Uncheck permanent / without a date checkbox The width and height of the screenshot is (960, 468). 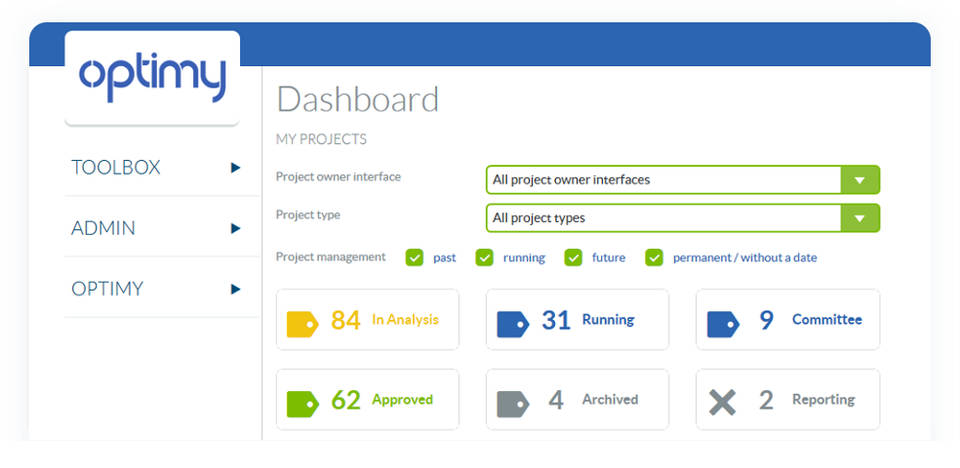[654, 258]
